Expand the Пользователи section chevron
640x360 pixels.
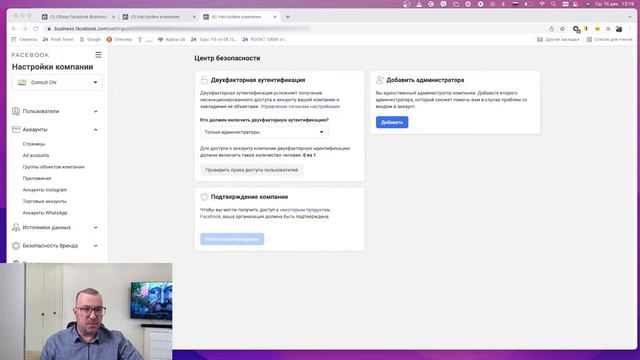[x=96, y=111]
